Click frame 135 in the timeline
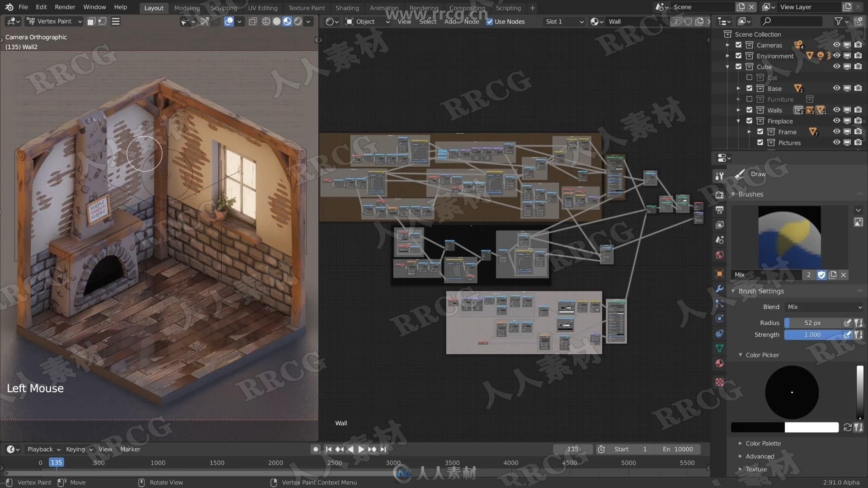Screen dimensions: 868x488 tap(56, 462)
